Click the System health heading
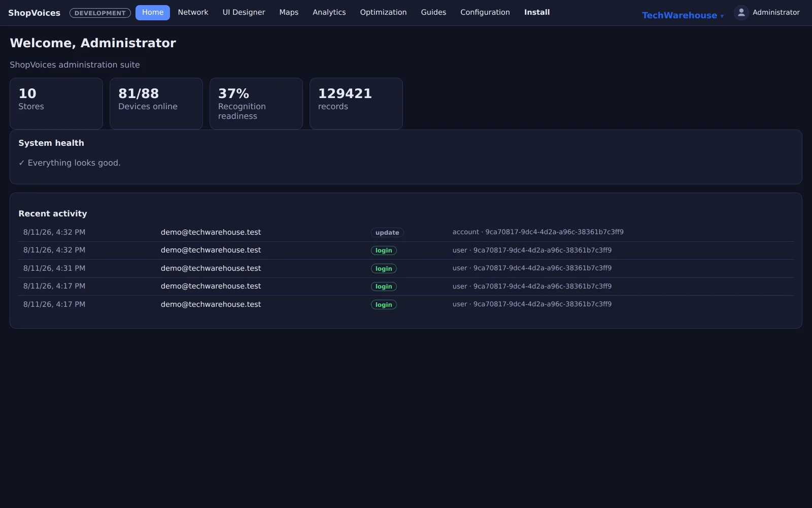The width and height of the screenshot is (812, 508). point(51,143)
